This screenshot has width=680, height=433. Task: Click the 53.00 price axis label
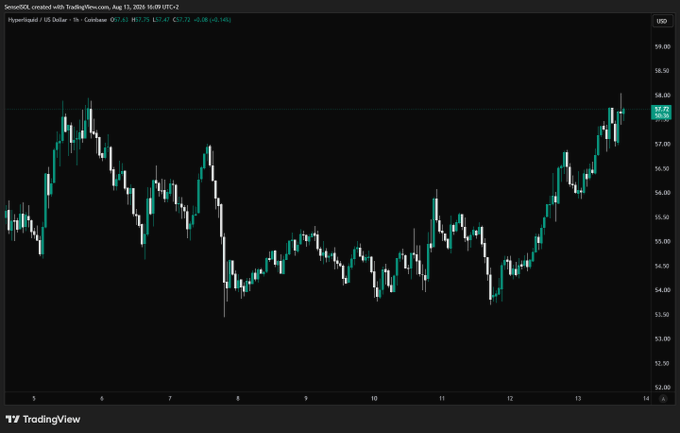tap(662, 339)
